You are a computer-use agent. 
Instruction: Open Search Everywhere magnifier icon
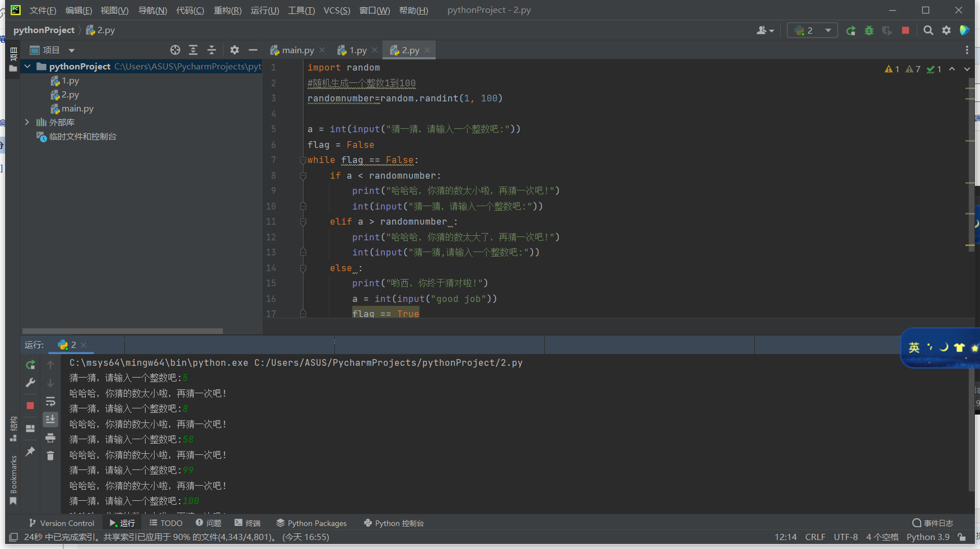point(928,31)
